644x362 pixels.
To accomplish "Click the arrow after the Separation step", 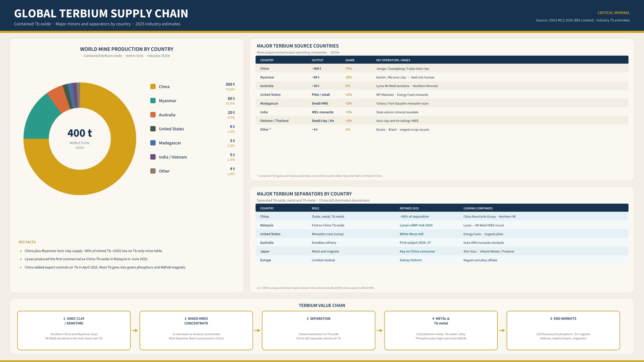I will point(380,330).
